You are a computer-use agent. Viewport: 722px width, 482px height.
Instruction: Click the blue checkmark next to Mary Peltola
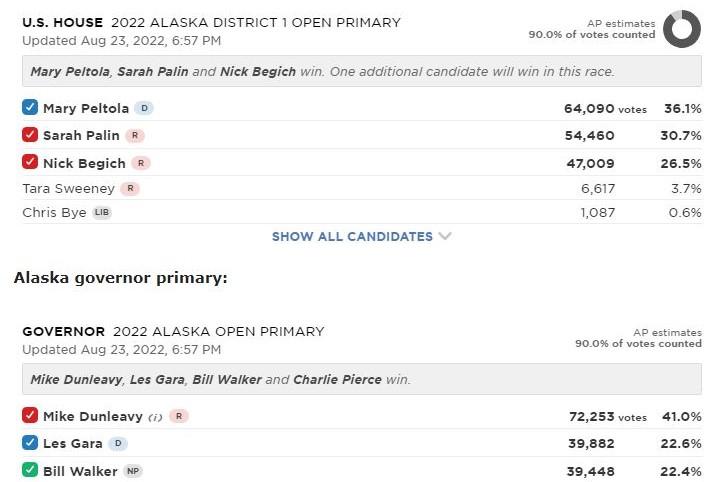pos(30,108)
